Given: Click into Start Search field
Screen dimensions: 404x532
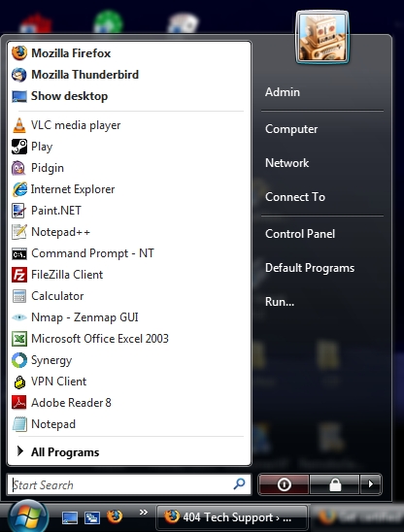Looking at the screenshot, I should (129, 484).
